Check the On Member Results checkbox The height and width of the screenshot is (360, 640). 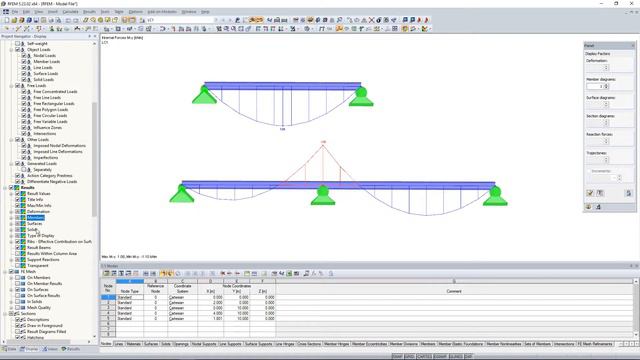click(18, 283)
